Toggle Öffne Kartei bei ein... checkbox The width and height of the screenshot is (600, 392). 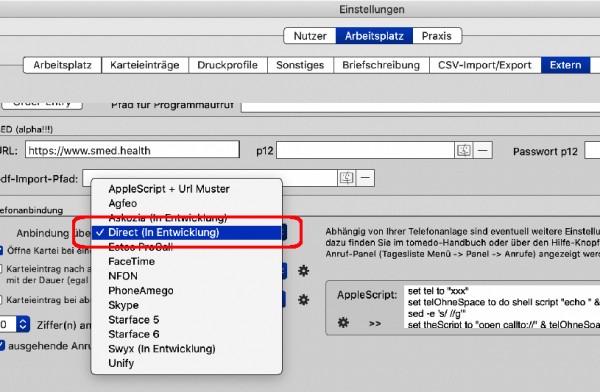[x=1, y=251]
